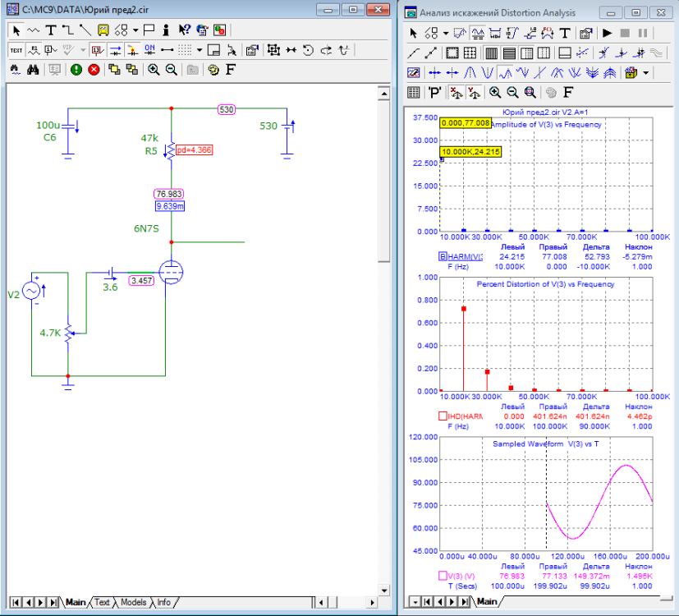Click the red stop-cross icon

(94, 70)
